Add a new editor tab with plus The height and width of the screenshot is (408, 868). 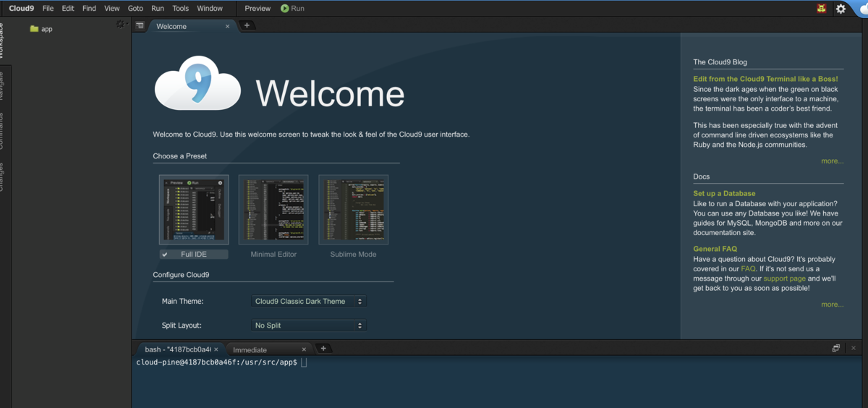[x=247, y=25]
